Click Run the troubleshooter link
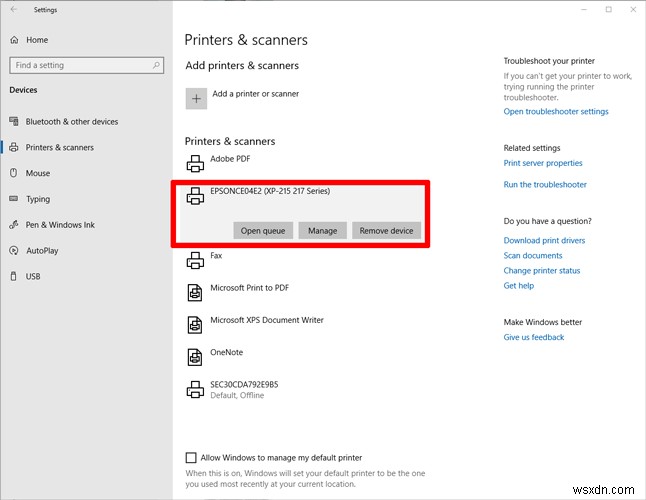 (545, 185)
